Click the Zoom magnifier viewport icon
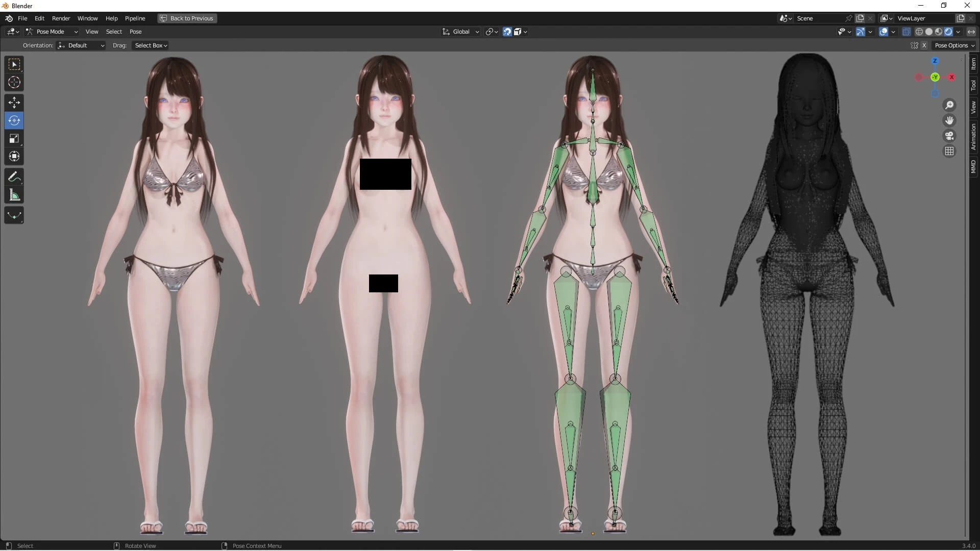Screen dimensions: 980x551 949,105
